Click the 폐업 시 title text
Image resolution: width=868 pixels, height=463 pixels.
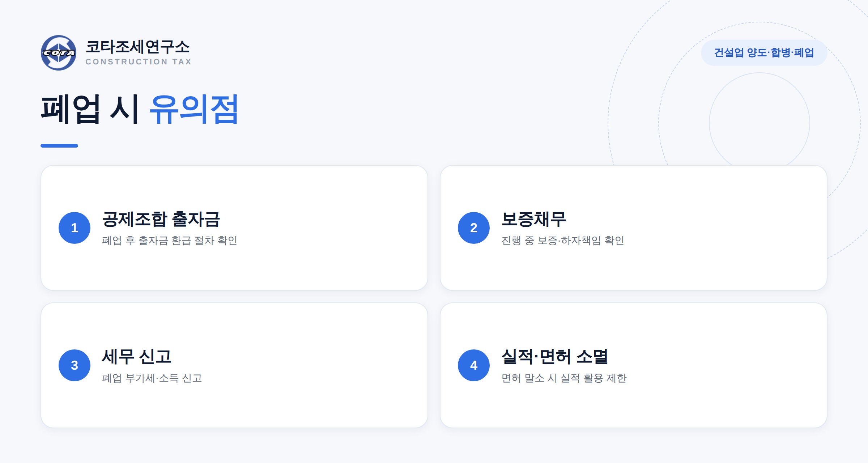(x=90, y=109)
